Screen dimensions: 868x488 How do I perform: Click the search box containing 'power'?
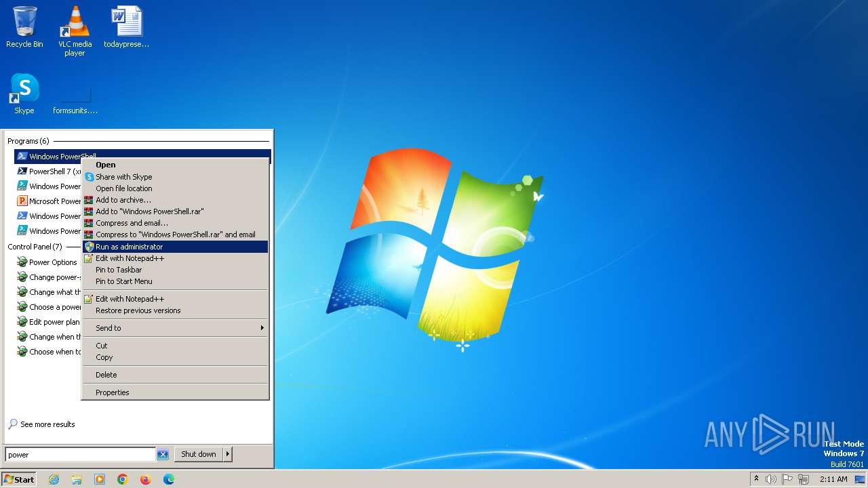[80, 455]
